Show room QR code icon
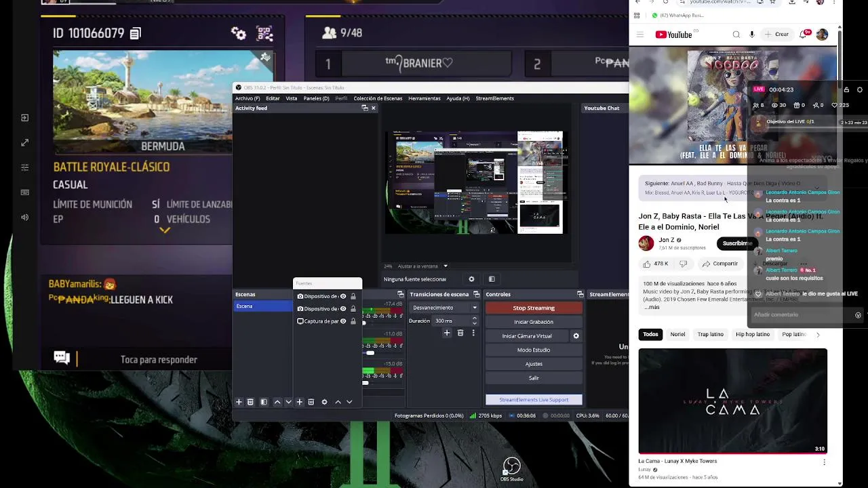Image resolution: width=868 pixels, height=488 pixels. point(264,33)
